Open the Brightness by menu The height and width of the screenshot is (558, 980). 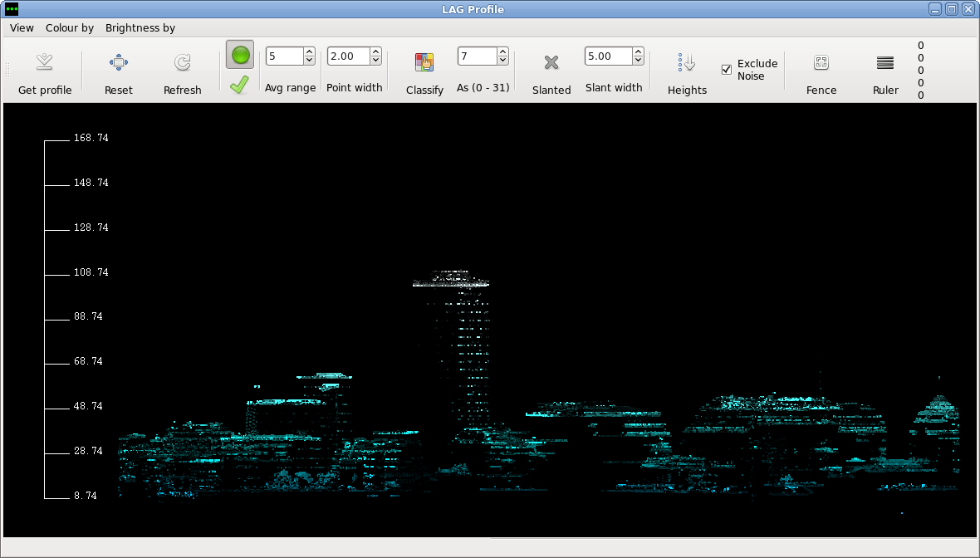pos(140,27)
